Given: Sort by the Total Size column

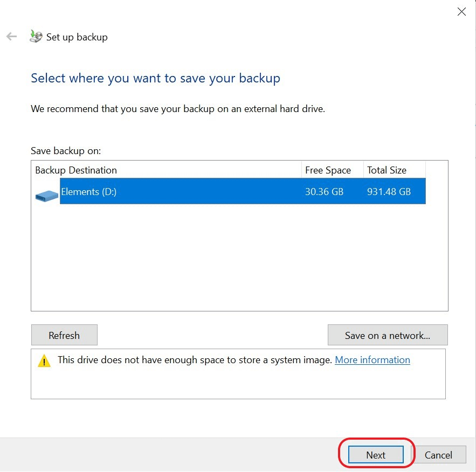Looking at the screenshot, I should pos(386,170).
